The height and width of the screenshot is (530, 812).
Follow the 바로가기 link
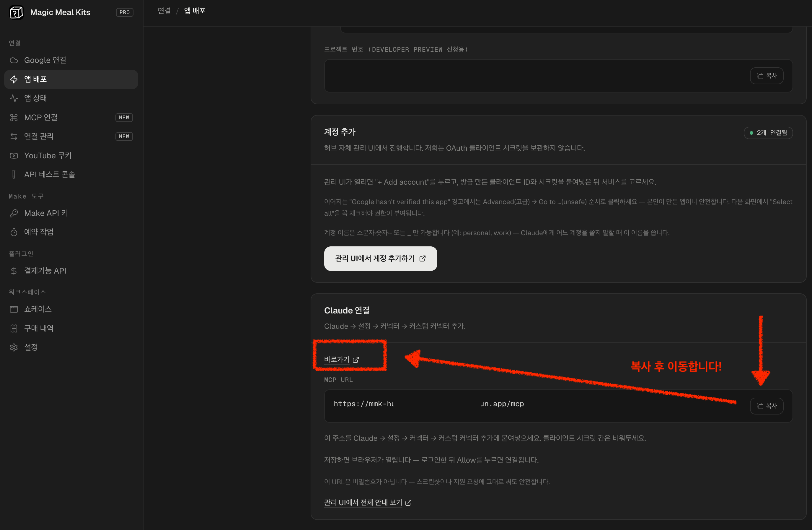click(x=342, y=360)
